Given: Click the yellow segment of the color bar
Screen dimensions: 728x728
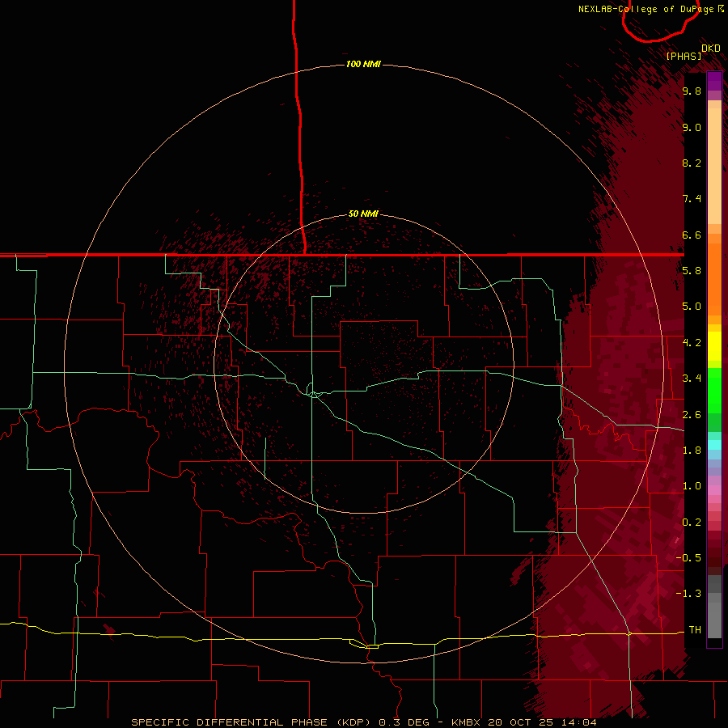Looking at the screenshot, I should tap(714, 346).
